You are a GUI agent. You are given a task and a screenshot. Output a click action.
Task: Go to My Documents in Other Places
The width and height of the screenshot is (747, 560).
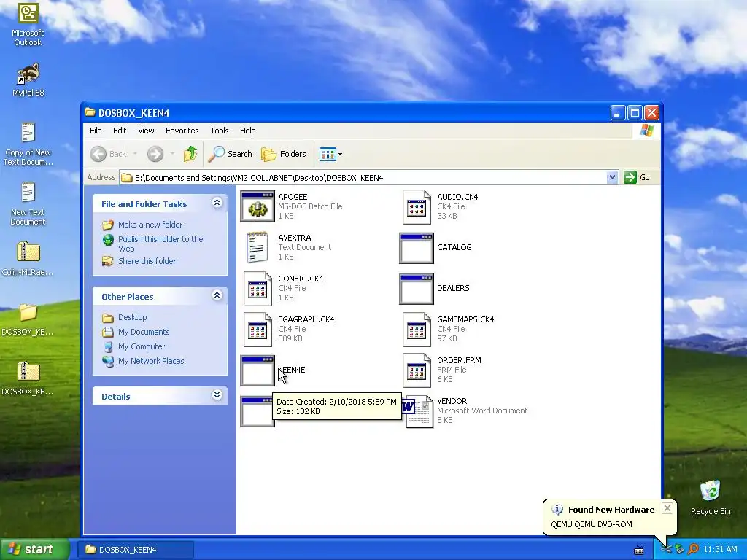[x=144, y=332]
